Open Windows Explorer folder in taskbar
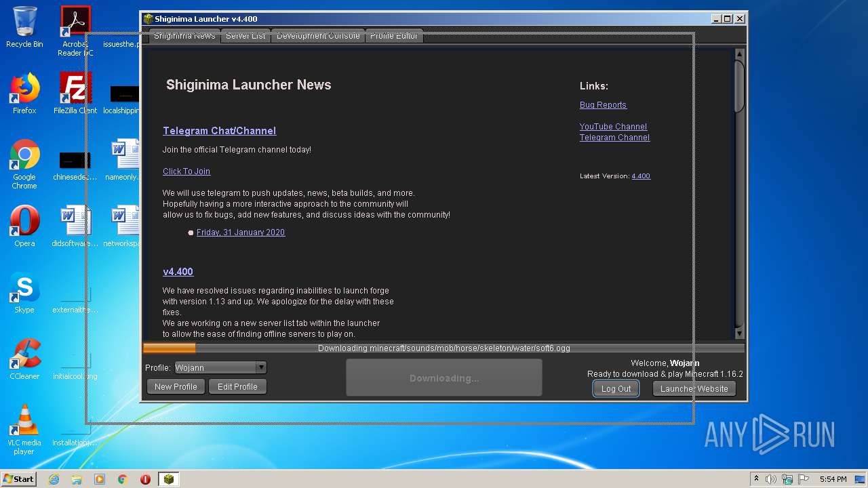This screenshot has height=488, width=868. (77, 479)
